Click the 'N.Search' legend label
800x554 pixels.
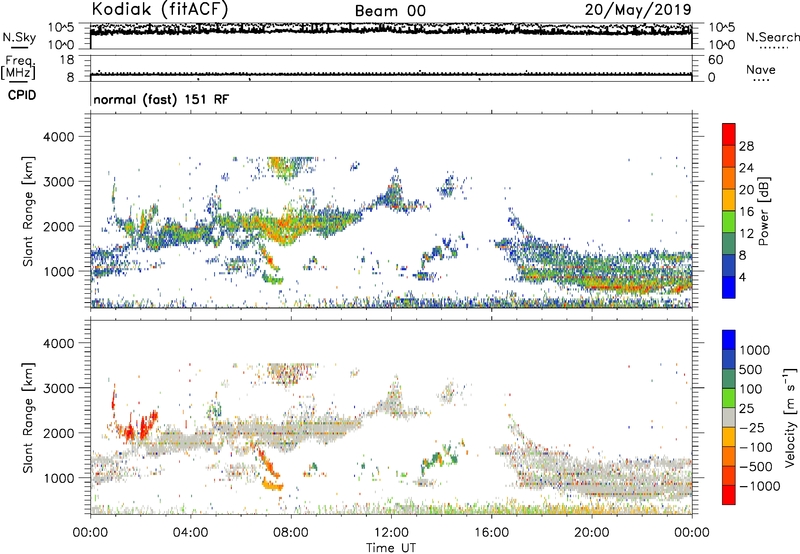[772, 37]
